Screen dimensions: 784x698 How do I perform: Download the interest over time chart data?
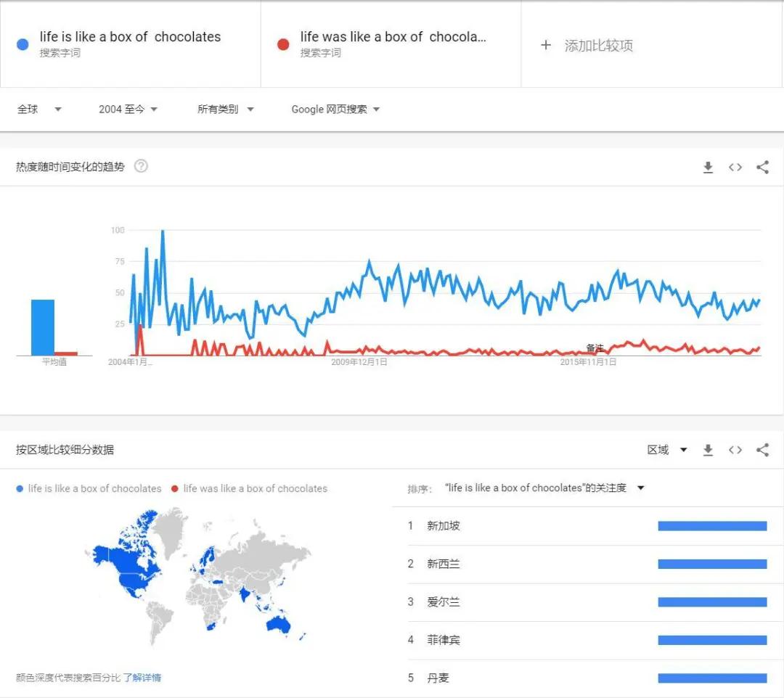pos(708,168)
